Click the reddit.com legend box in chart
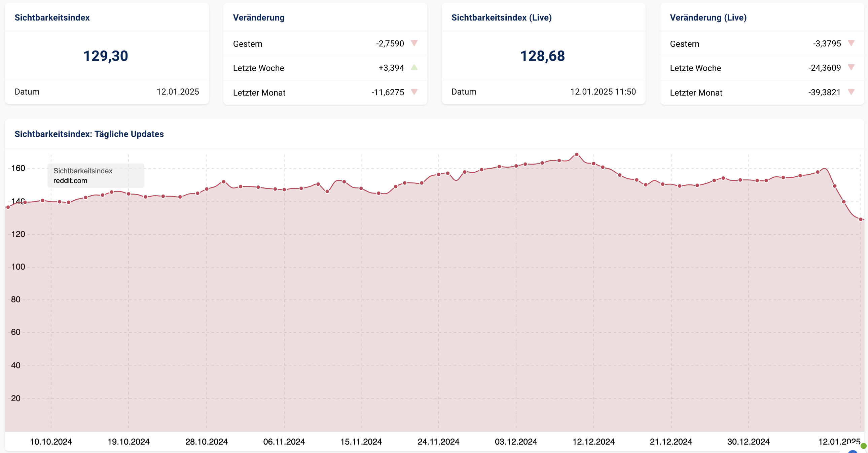The image size is (868, 453). pos(96,176)
